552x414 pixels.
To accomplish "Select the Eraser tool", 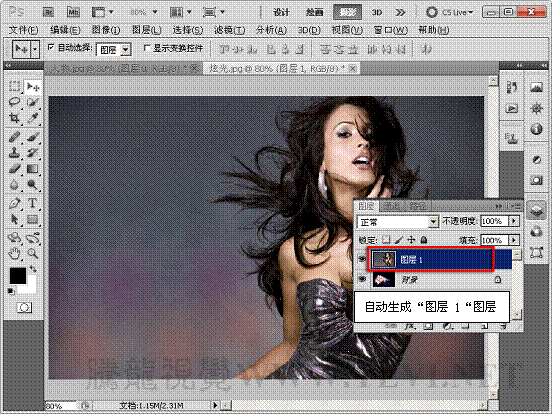I will pyautogui.click(x=14, y=169).
